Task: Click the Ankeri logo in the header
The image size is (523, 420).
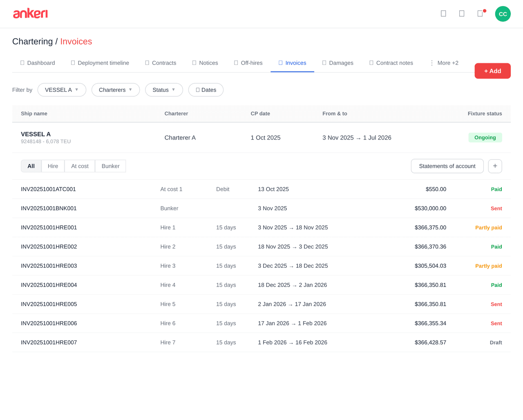Action: pyautogui.click(x=30, y=13)
